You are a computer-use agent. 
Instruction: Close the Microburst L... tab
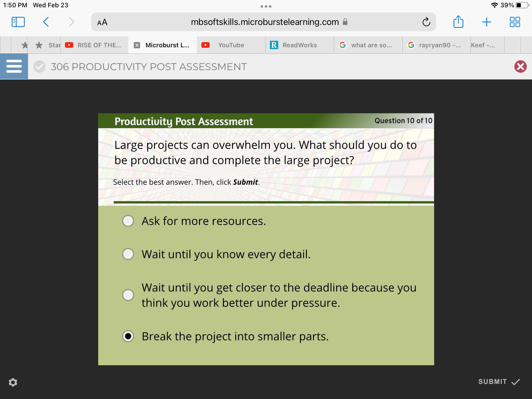137,45
